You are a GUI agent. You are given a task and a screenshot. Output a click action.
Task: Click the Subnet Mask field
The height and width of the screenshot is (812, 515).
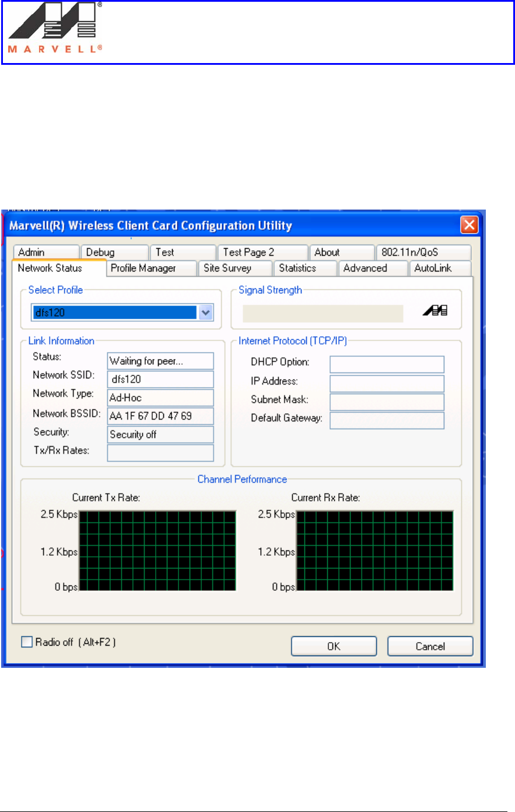(x=387, y=402)
